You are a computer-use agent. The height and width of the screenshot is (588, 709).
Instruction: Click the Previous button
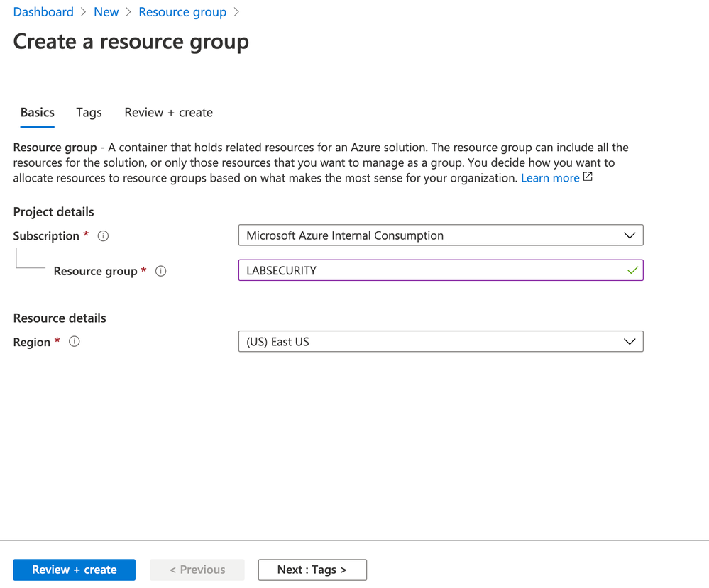tap(197, 570)
